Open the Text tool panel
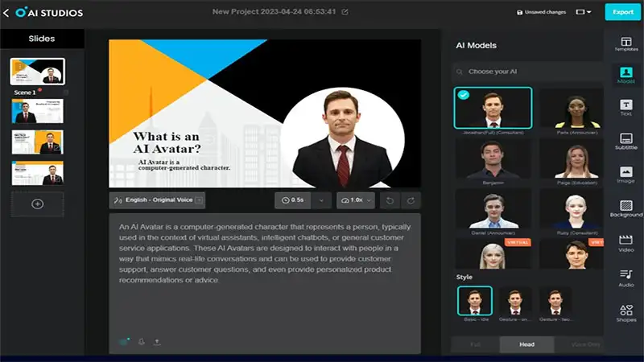 (626, 108)
